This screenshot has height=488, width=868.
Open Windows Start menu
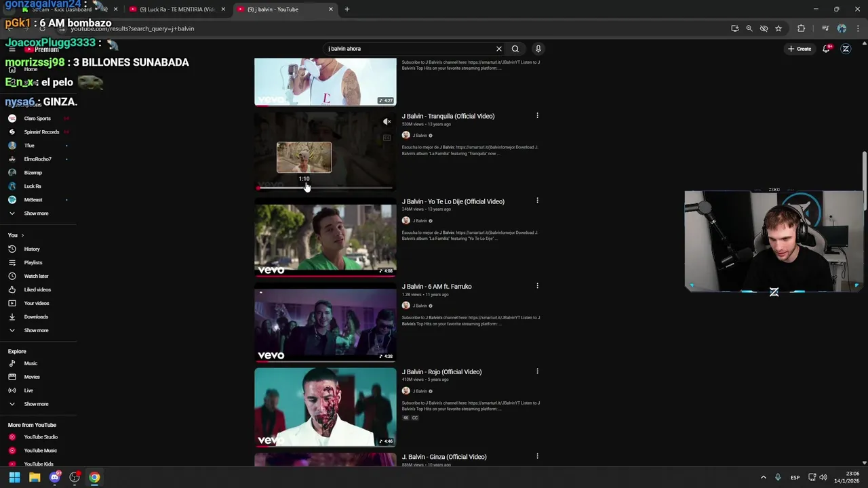(14, 477)
